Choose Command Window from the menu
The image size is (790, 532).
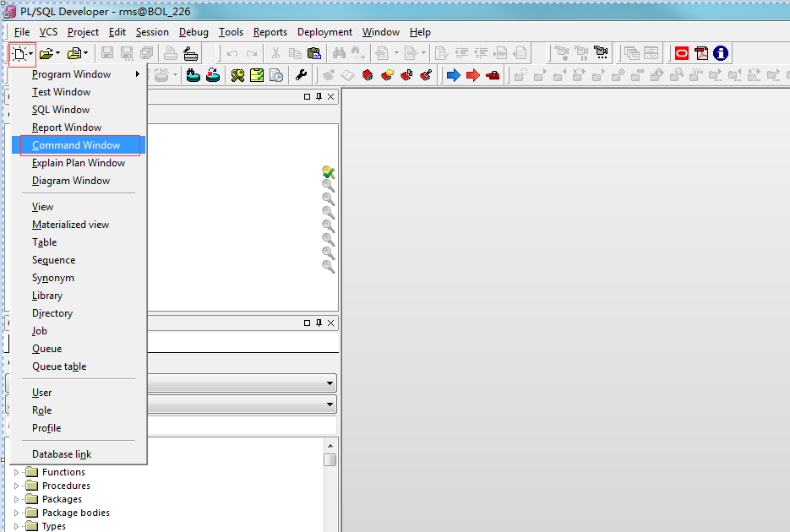pyautogui.click(x=78, y=145)
